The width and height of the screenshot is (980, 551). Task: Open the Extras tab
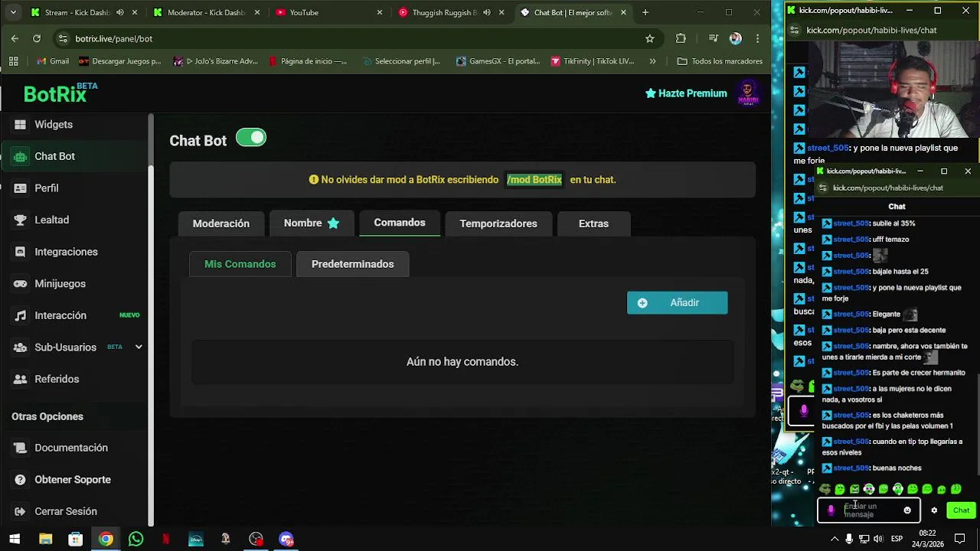click(x=593, y=223)
